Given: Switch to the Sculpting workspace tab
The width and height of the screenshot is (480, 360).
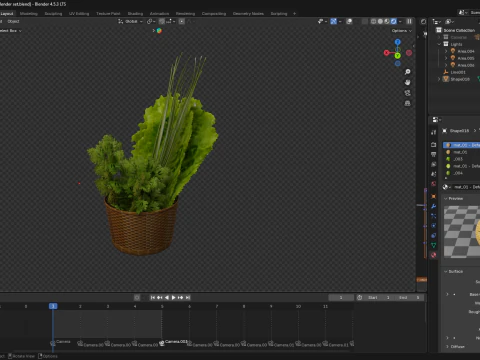Looking at the screenshot, I should pyautogui.click(x=53, y=14).
